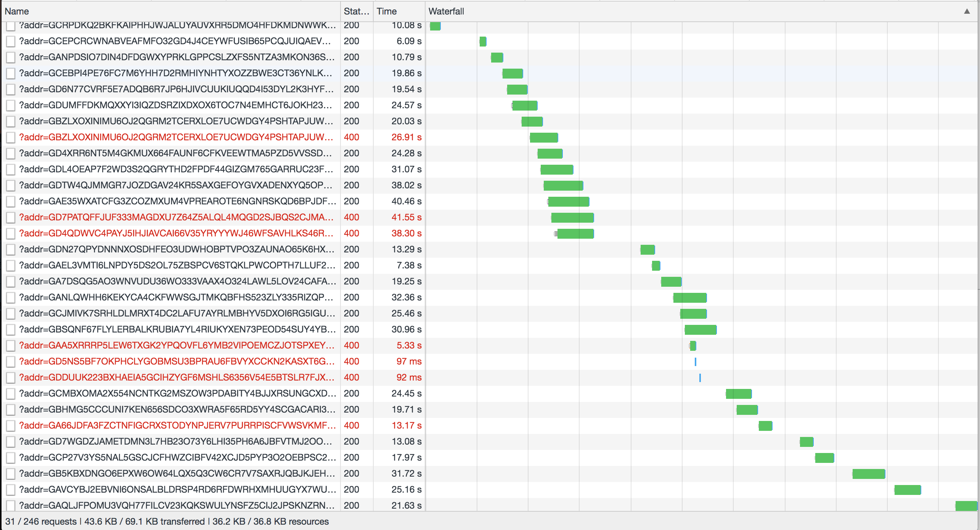Click the blue waterfall tick of 97 ms request
This screenshot has width=980, height=530.
coord(696,362)
